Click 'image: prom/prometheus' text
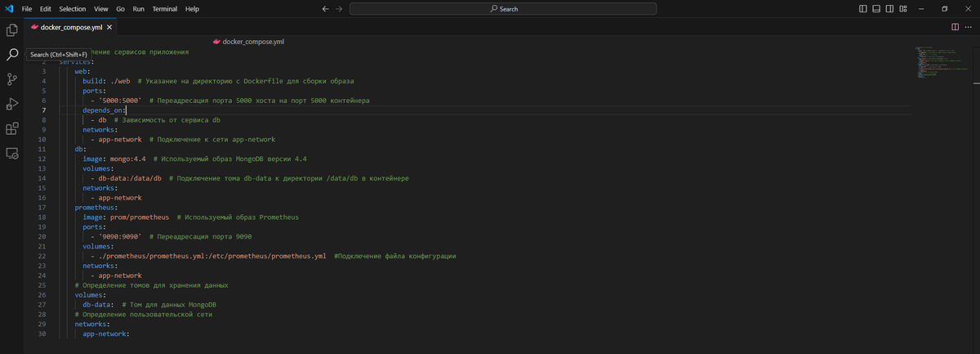This screenshot has height=354, width=980. point(126,217)
